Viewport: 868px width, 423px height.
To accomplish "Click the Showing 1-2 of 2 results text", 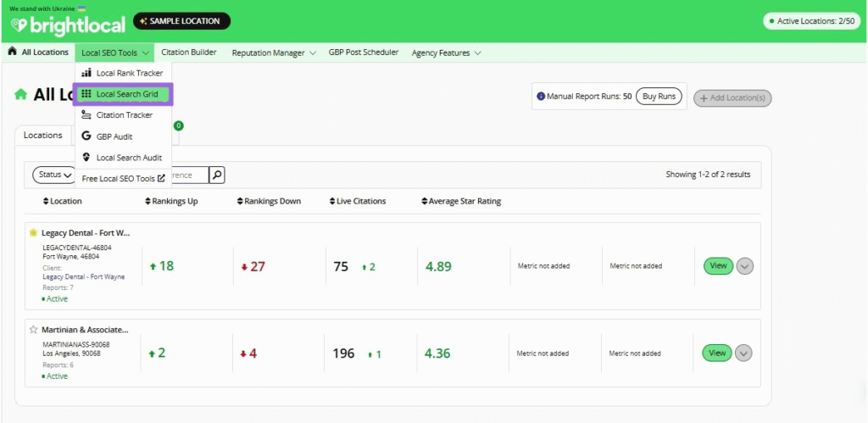I will (708, 175).
